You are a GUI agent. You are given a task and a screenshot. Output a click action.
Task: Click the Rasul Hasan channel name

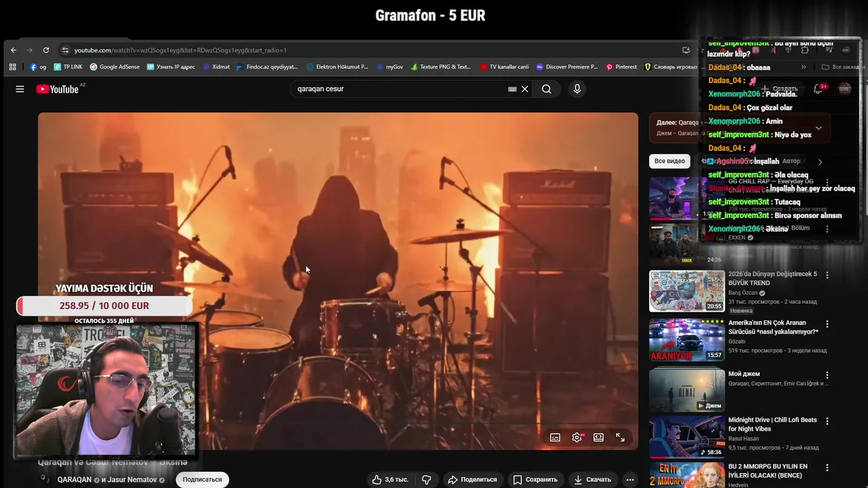click(x=744, y=439)
